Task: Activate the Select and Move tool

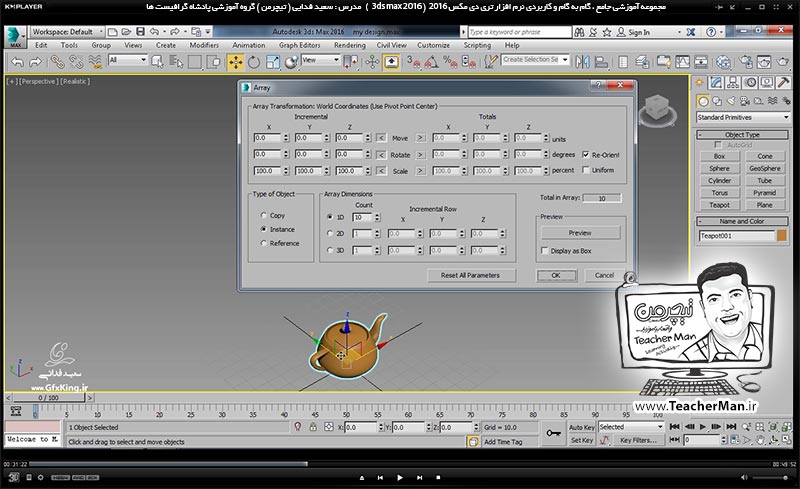Action: 235,62
